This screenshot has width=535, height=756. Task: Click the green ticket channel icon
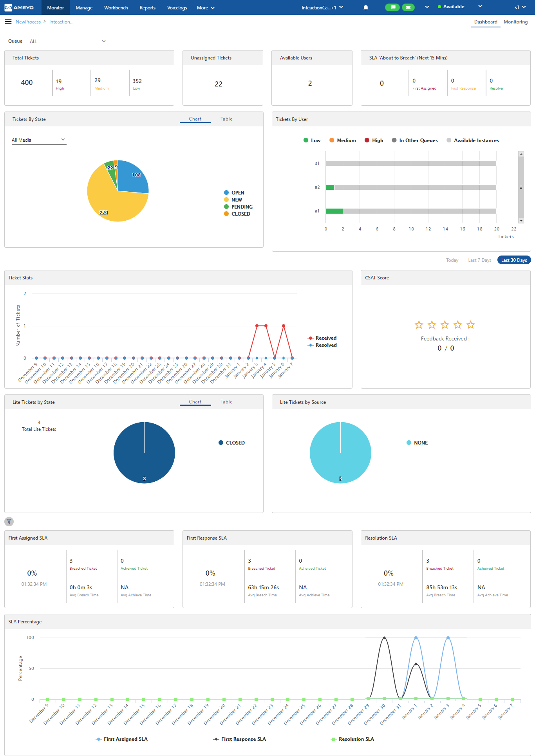click(x=408, y=7)
